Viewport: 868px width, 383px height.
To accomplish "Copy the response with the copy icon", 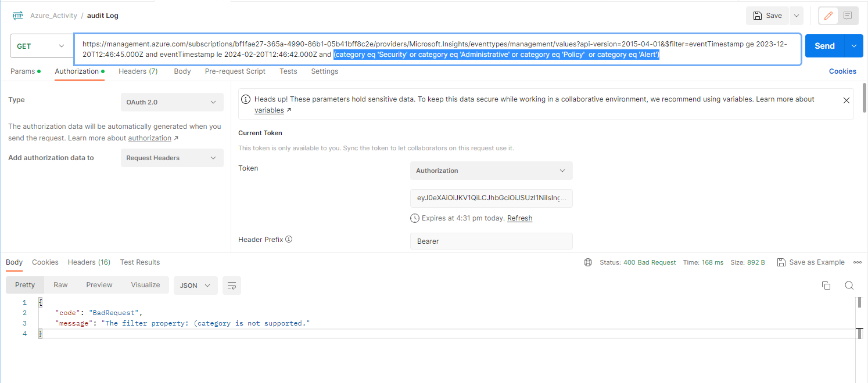I will 826,286.
